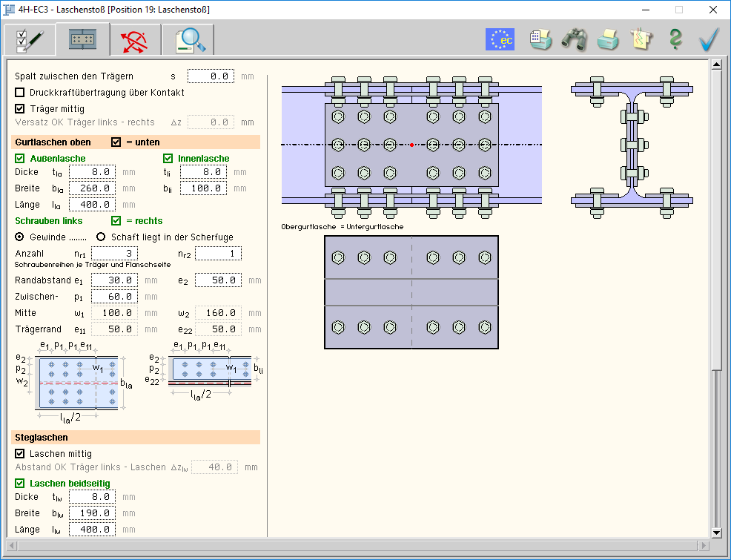The height and width of the screenshot is (560, 731).
Task: Open the checklist with pen tab
Action: pos(30,39)
